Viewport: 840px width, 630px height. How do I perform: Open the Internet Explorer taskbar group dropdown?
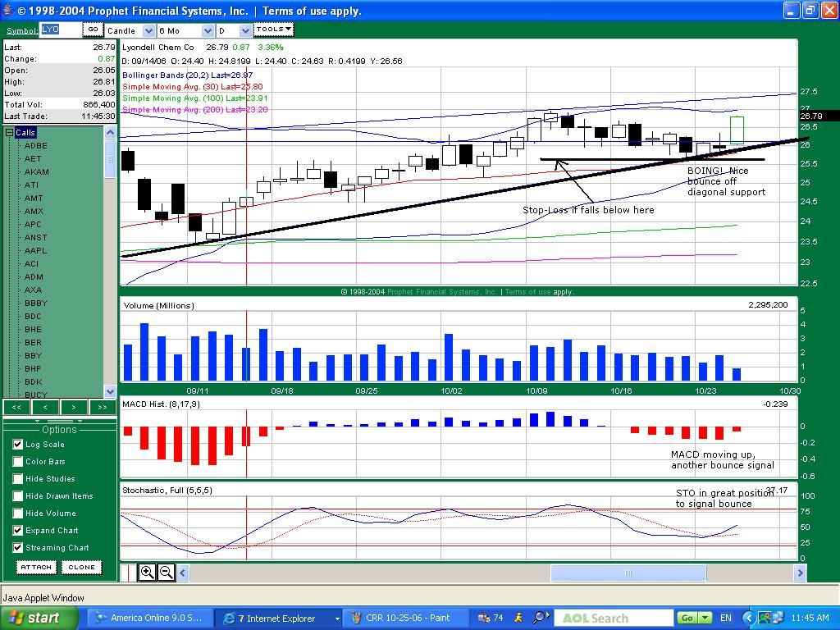click(x=337, y=619)
